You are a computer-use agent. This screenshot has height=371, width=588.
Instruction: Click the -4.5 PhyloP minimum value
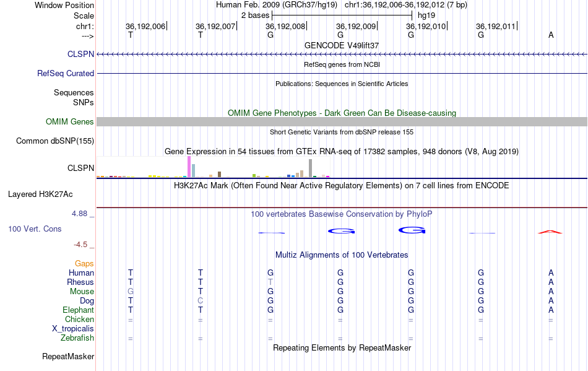(x=80, y=245)
